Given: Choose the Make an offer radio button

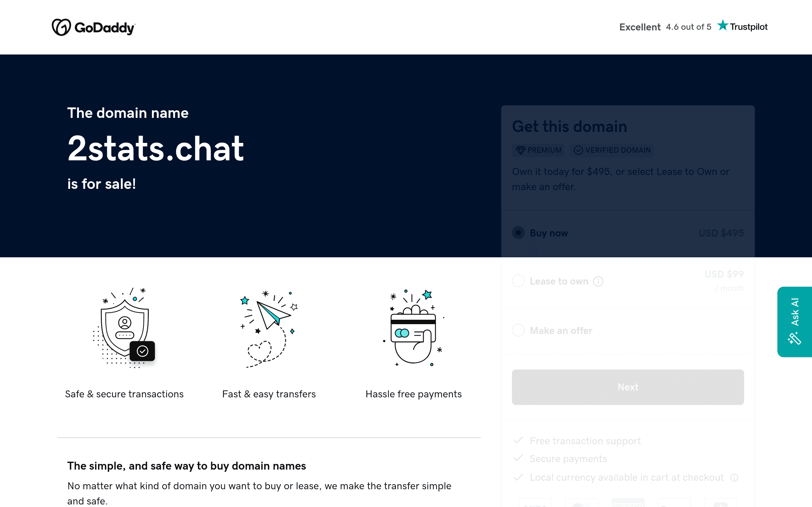Looking at the screenshot, I should point(518,330).
